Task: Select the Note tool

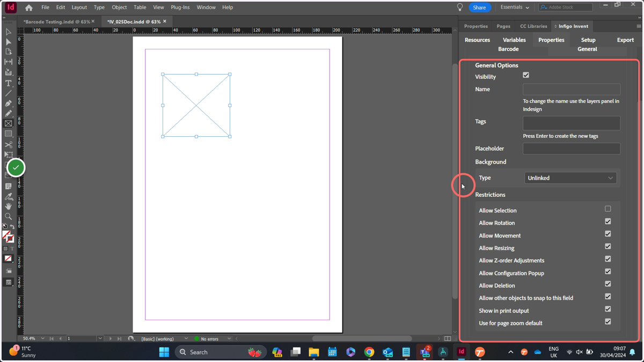Action: (x=9, y=186)
